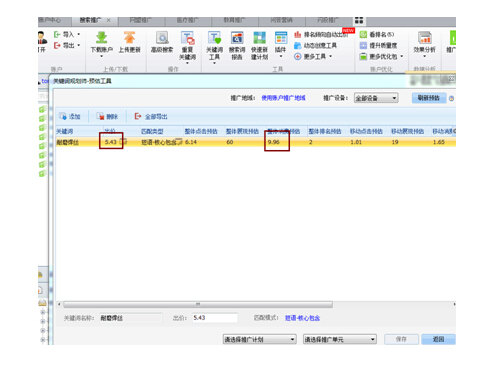Click the 出价 input field showing 5.43

point(215,318)
